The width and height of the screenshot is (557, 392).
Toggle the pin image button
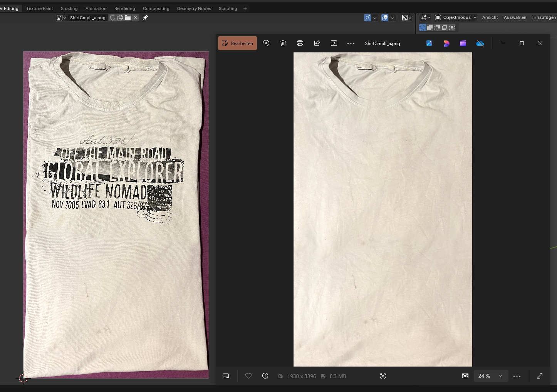pyautogui.click(x=145, y=18)
